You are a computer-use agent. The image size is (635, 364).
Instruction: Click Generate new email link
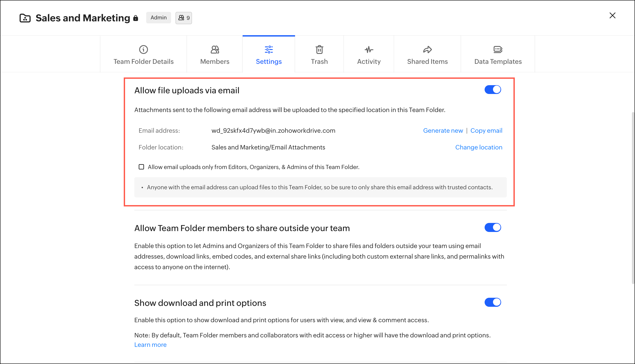443,131
